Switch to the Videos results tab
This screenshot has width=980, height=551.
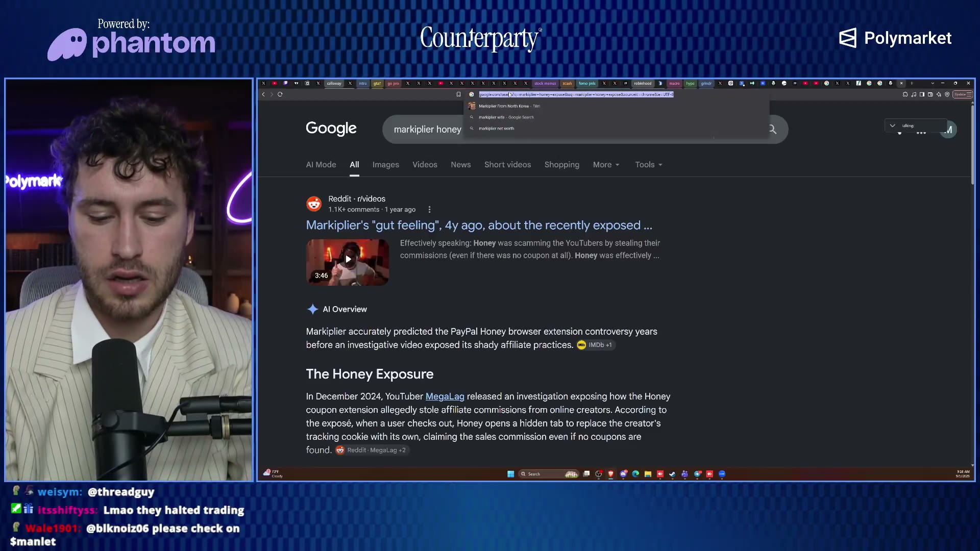pos(425,165)
